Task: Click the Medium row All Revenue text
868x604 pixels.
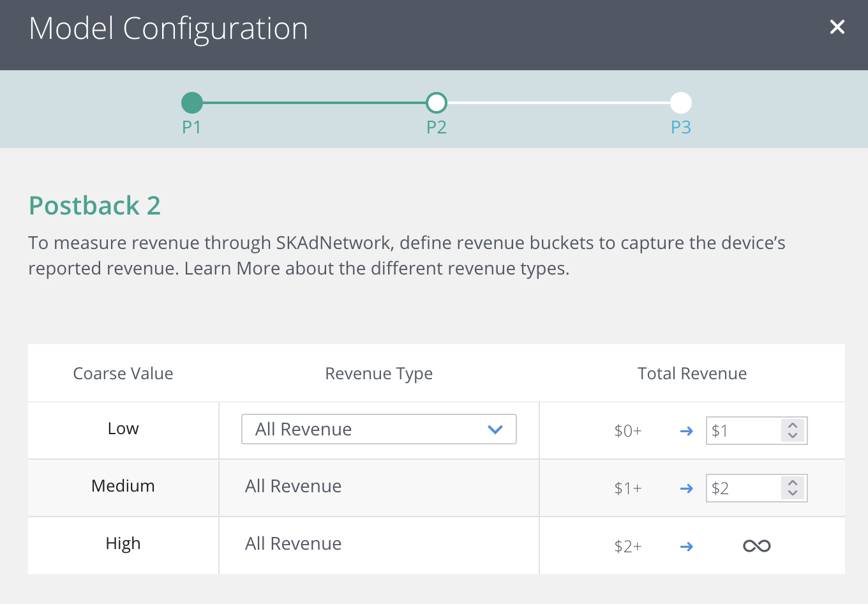Action: click(x=294, y=487)
